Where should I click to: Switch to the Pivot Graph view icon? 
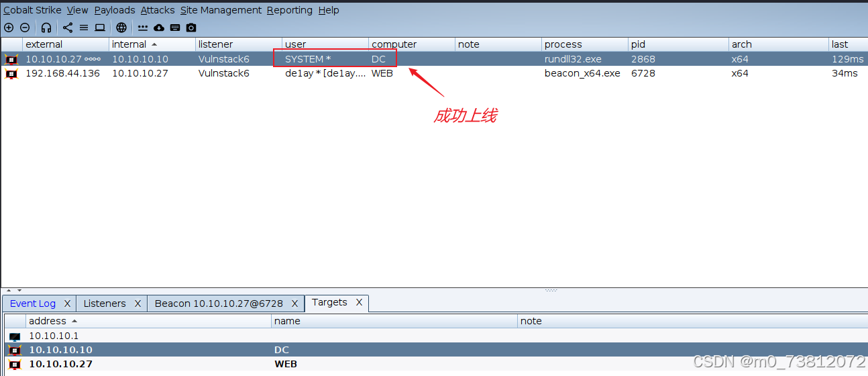tap(68, 28)
